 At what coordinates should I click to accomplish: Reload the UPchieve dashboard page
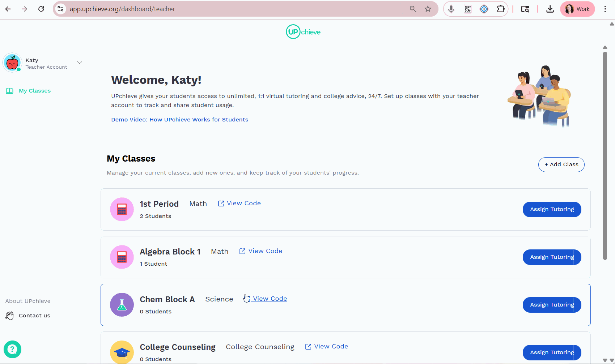click(x=41, y=9)
